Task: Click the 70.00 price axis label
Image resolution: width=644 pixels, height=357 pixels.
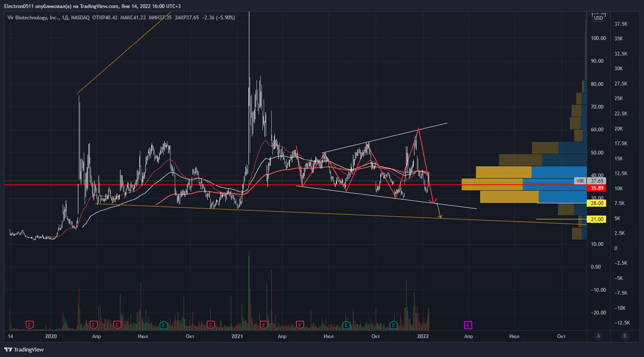Action: [x=597, y=107]
